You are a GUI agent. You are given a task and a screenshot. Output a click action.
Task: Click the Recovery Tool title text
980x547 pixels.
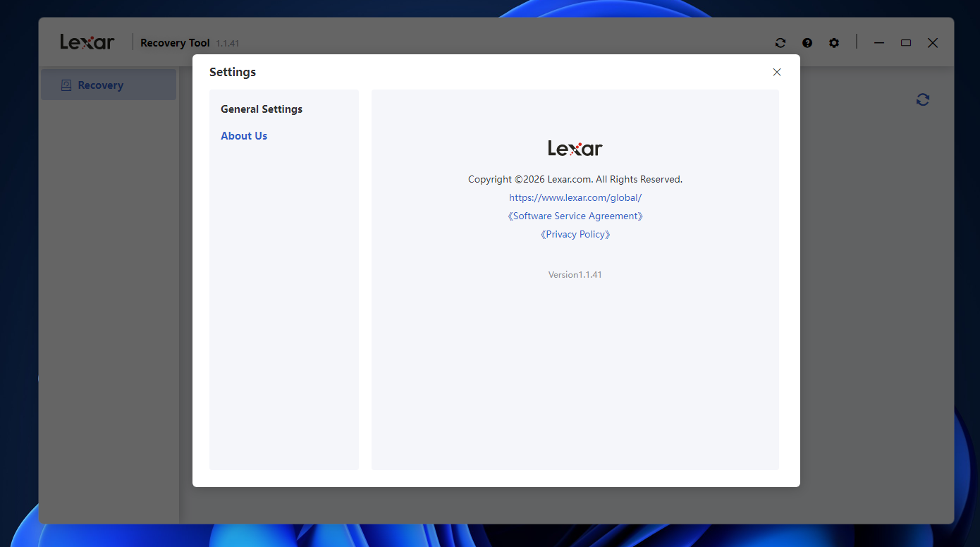click(175, 42)
